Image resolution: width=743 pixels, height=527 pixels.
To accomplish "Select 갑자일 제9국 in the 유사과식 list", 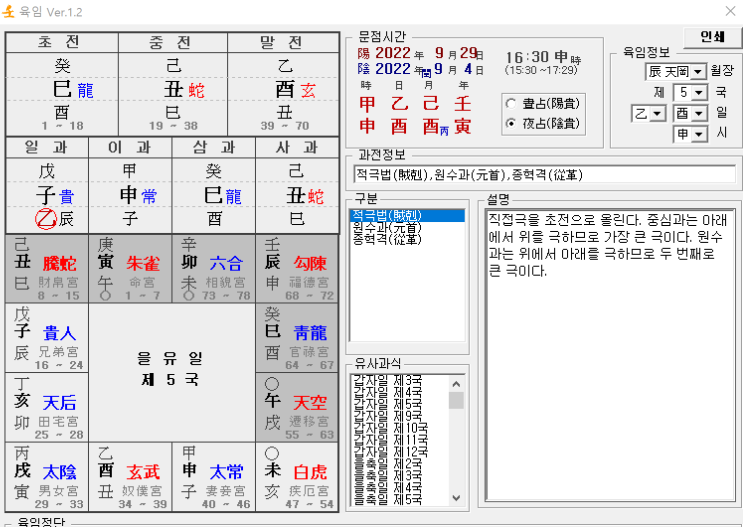I will coord(388,416).
